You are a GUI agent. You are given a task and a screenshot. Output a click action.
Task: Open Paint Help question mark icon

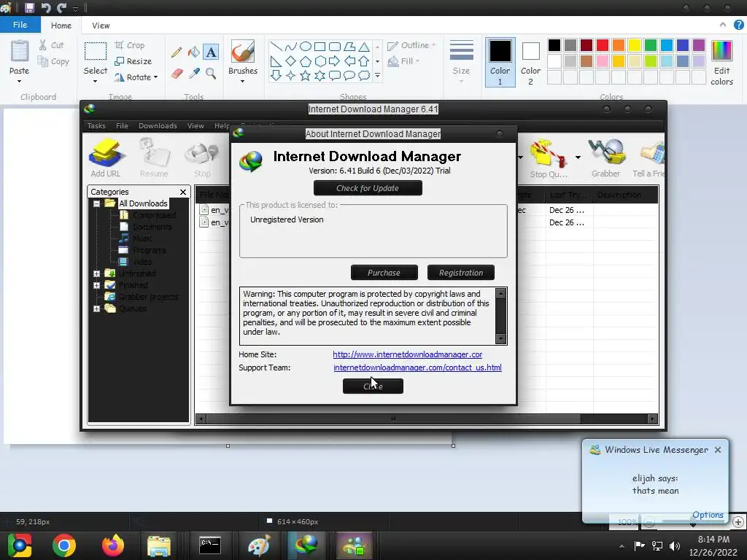point(738,25)
